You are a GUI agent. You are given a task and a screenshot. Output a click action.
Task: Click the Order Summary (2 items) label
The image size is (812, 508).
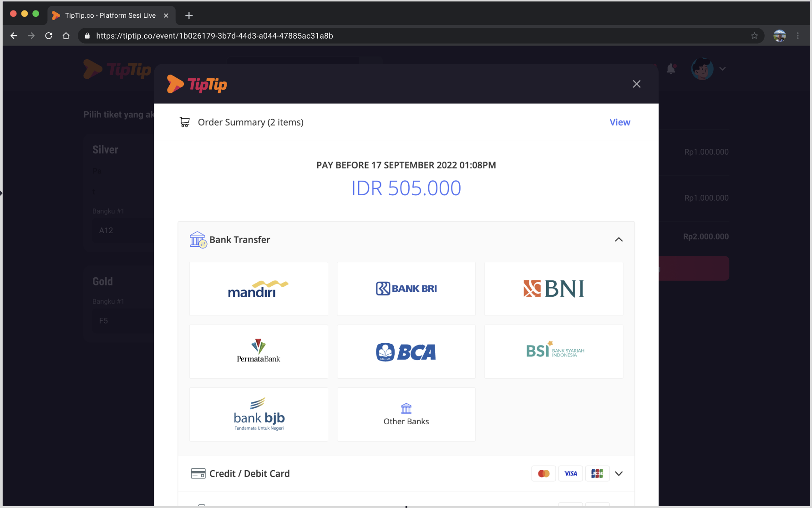tap(251, 122)
